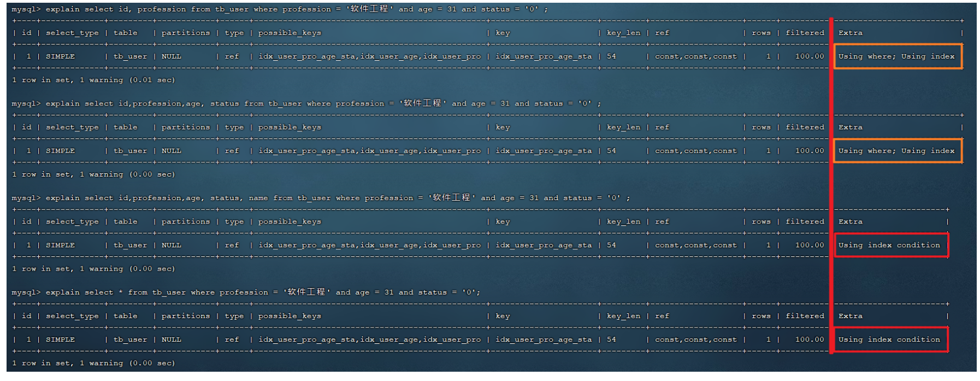Click key value idx_user_pro_age_sta in the second query's result
The width and height of the screenshot is (980, 381).
544,151
